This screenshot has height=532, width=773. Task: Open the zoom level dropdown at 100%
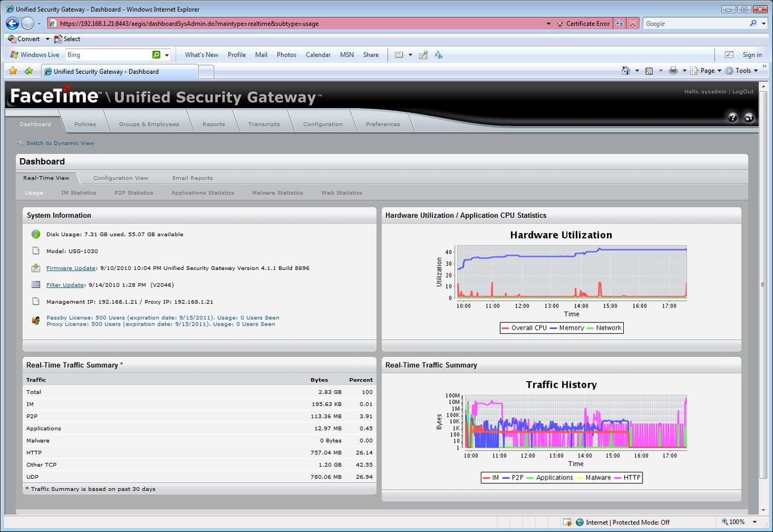(x=754, y=522)
